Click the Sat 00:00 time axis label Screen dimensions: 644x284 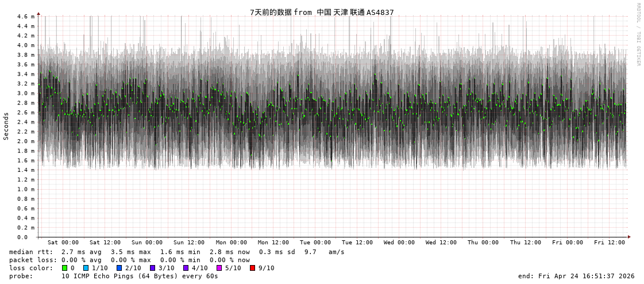click(x=63, y=243)
